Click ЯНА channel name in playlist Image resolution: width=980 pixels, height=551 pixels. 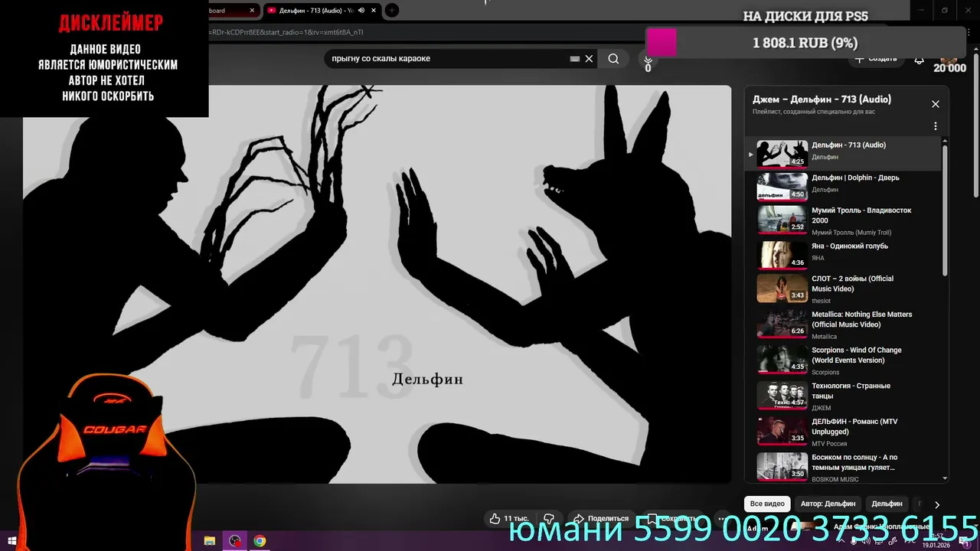[818, 258]
